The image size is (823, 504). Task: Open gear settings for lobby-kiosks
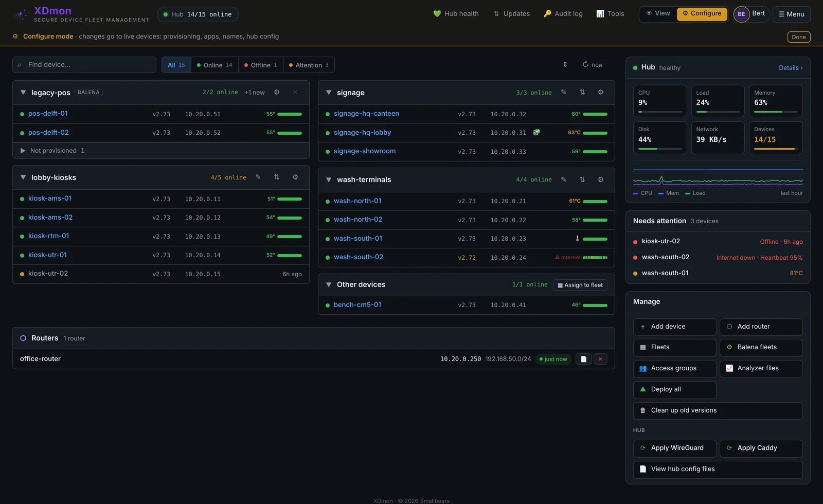tap(295, 177)
